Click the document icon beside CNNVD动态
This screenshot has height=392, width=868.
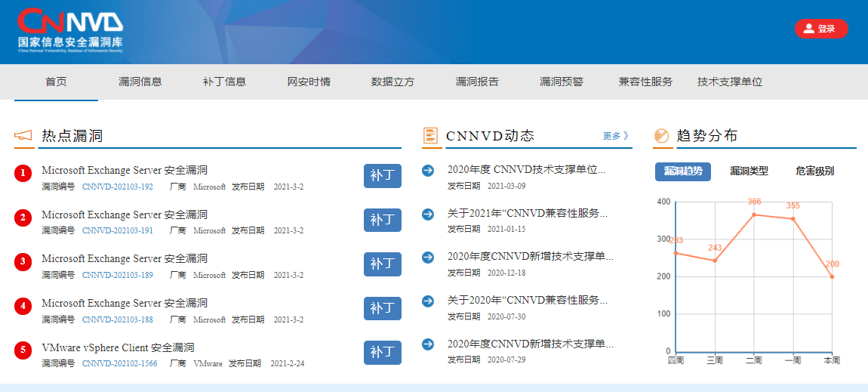pos(430,136)
